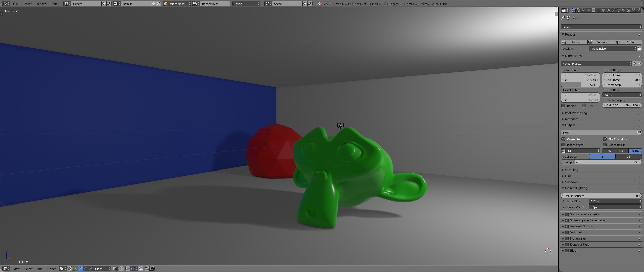Screen dimensions: 644x272
Task: Set Color Depth to 16
Action: pyautogui.click(x=628, y=156)
